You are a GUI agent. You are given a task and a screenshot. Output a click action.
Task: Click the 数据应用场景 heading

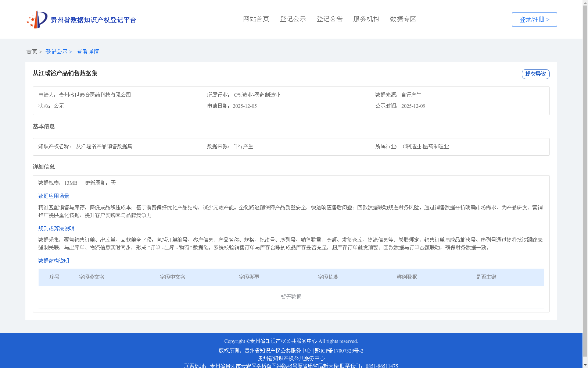(x=54, y=196)
